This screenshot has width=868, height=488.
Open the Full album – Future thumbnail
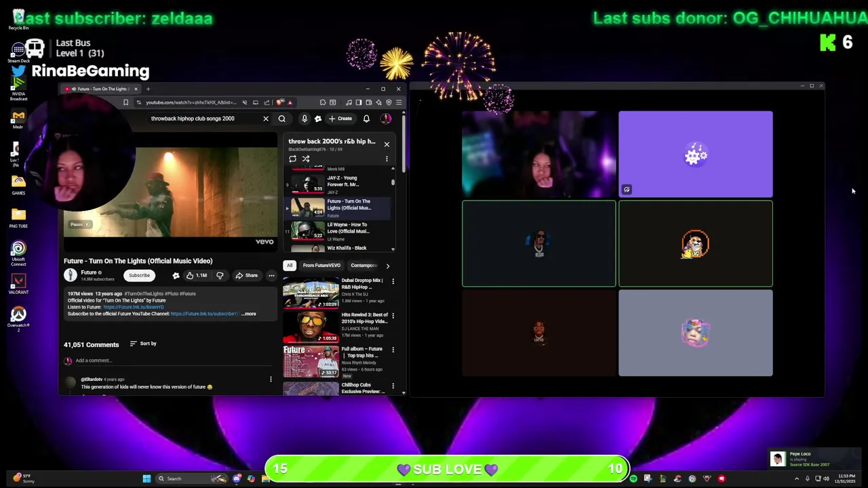coord(311,361)
